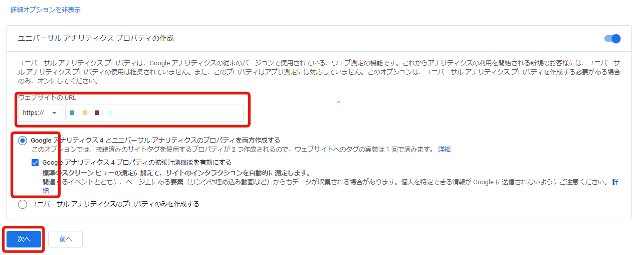Screen dimensions: 644x255
Task: Click the Google アナリティクス 4 プロパティの拡張計測機能 label text
Action: [x=137, y=163]
